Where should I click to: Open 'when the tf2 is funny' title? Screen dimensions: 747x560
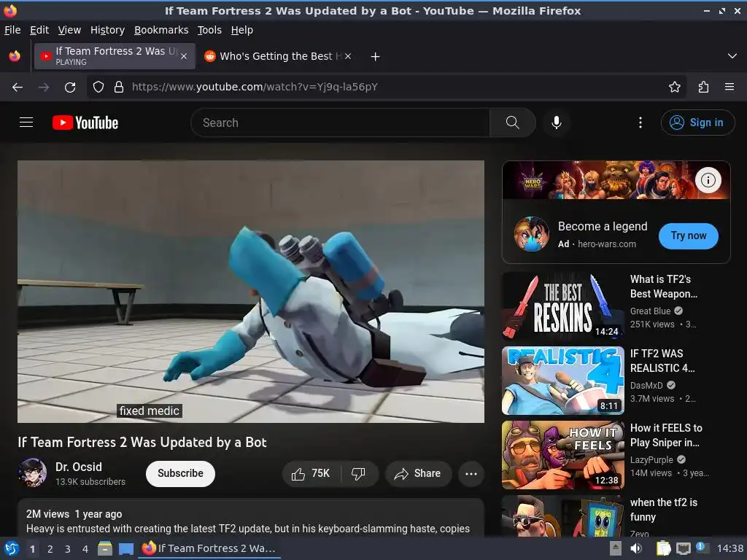pos(664,510)
